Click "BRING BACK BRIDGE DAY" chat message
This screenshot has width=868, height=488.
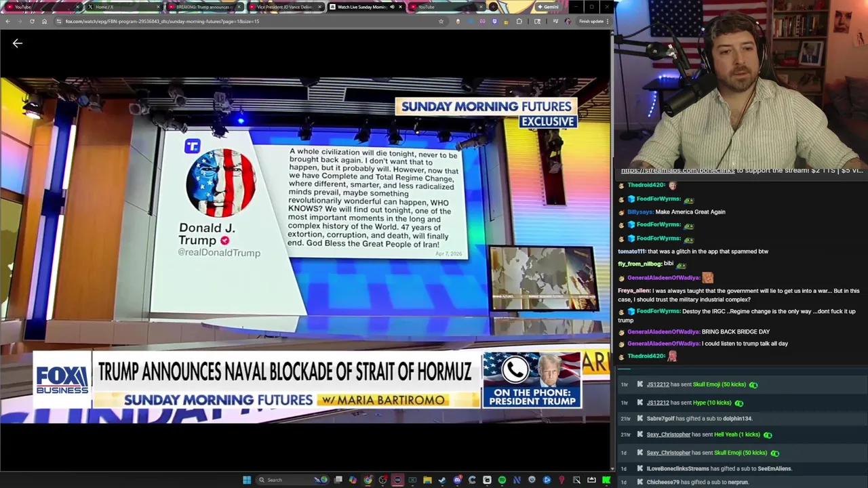[736, 332]
